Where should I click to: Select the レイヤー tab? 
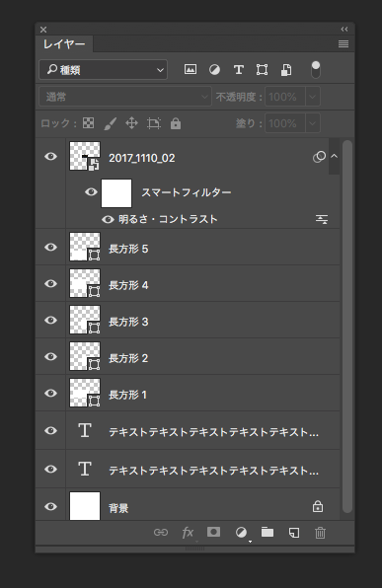click(64, 44)
